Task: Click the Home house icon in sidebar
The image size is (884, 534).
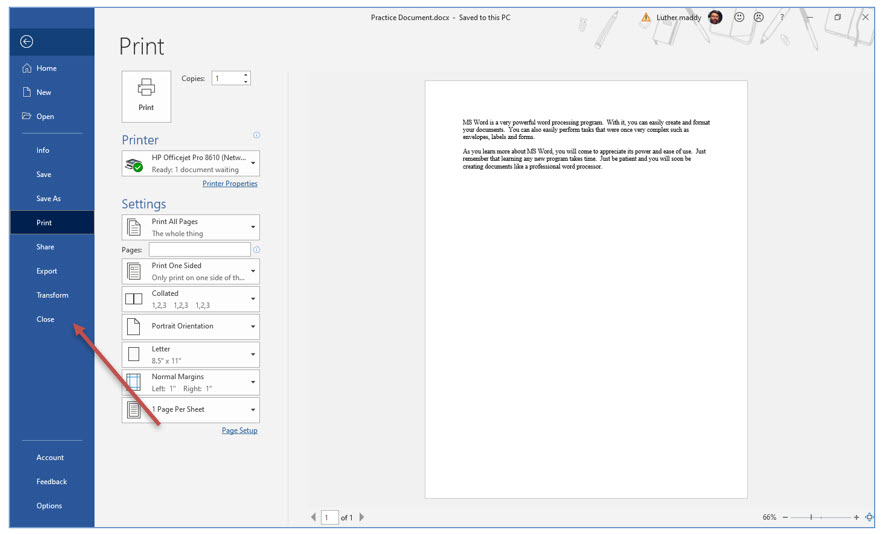Action: (26, 68)
